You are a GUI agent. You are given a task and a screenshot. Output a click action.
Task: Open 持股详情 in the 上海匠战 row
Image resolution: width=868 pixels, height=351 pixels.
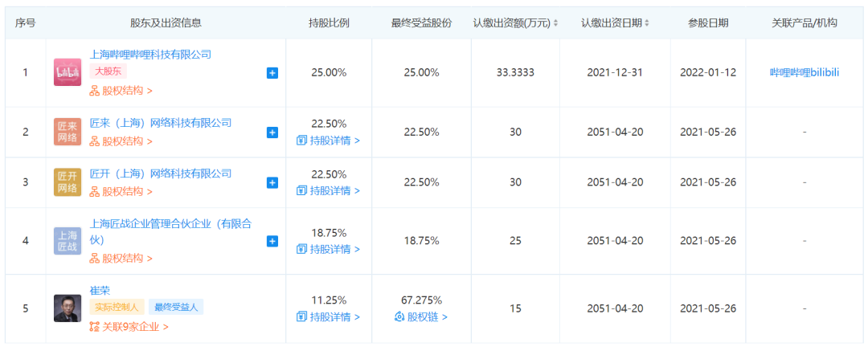pyautogui.click(x=328, y=249)
